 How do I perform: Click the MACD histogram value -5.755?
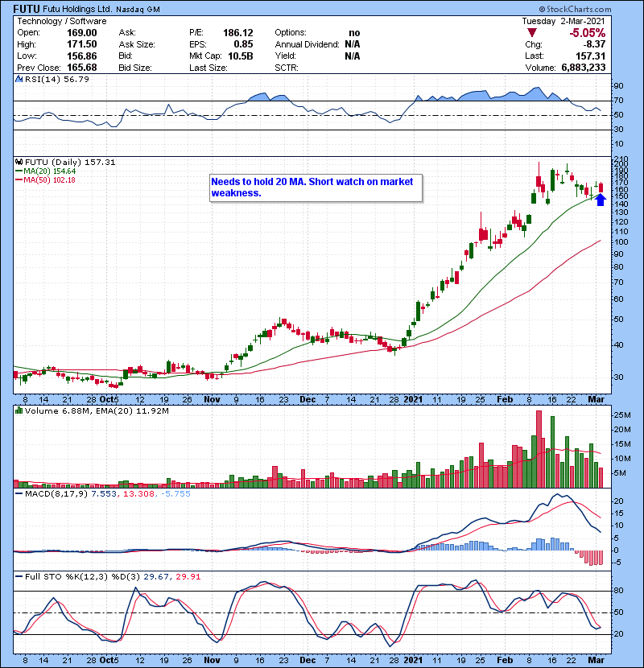(175, 494)
